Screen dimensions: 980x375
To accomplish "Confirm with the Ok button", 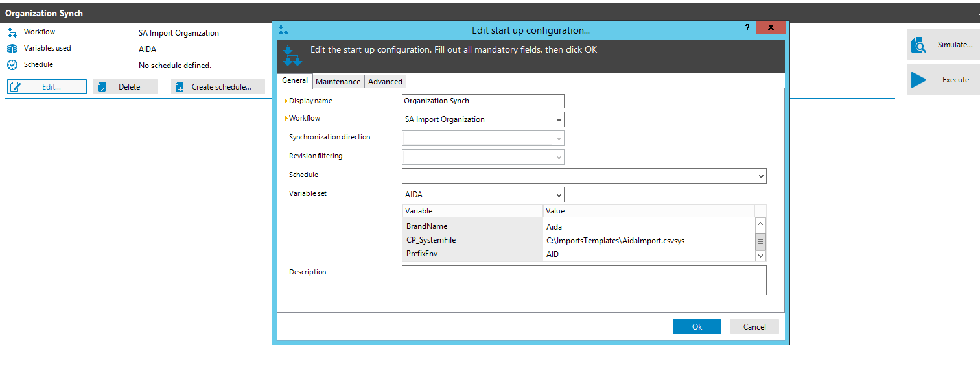I will pyautogui.click(x=697, y=327).
